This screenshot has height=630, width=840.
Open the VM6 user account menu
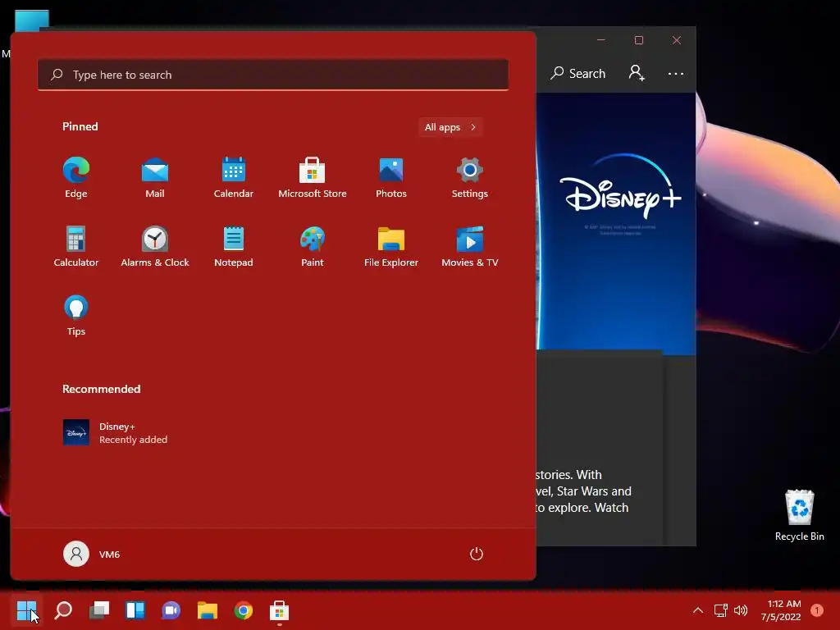click(92, 554)
